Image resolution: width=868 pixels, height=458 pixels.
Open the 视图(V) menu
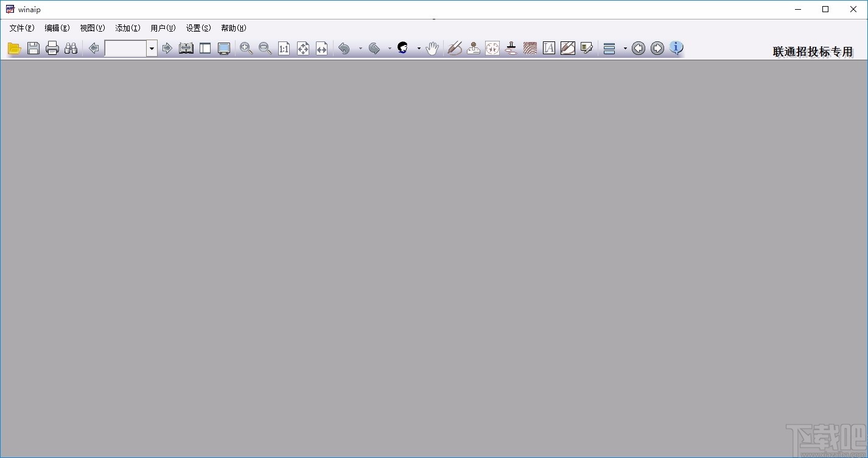point(93,28)
